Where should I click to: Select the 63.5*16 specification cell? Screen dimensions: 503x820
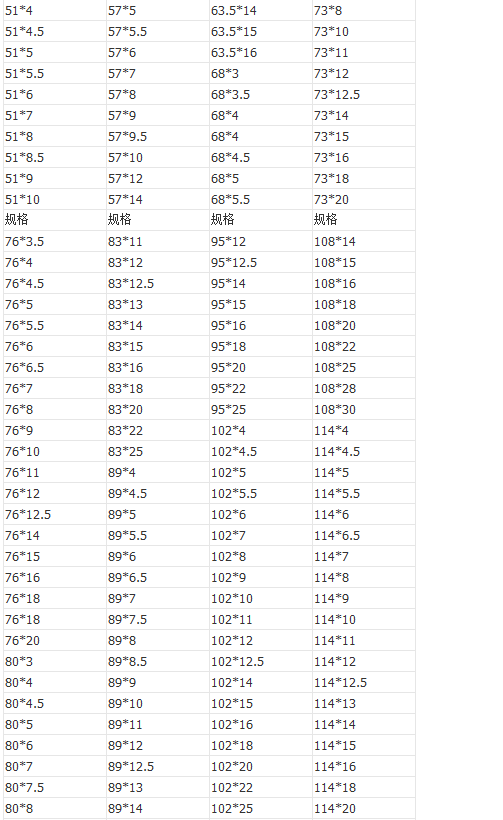(x=261, y=52)
